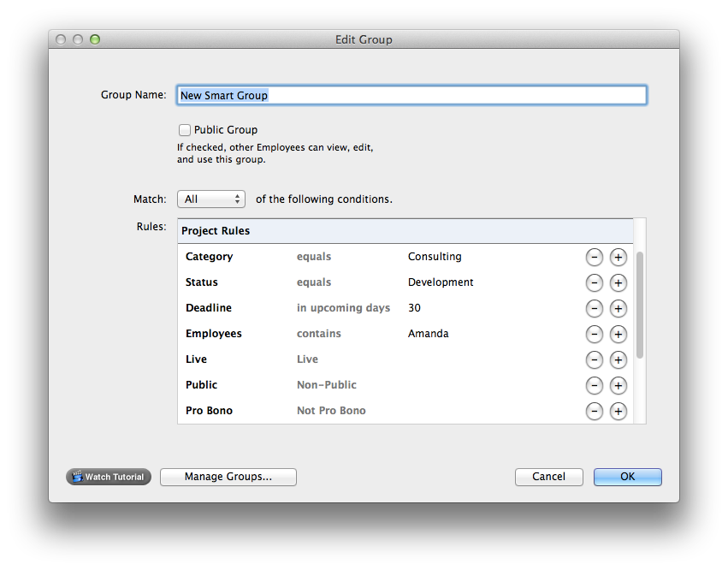Remove the Public rule with minus icon
The width and height of the screenshot is (728, 570).
pos(594,385)
